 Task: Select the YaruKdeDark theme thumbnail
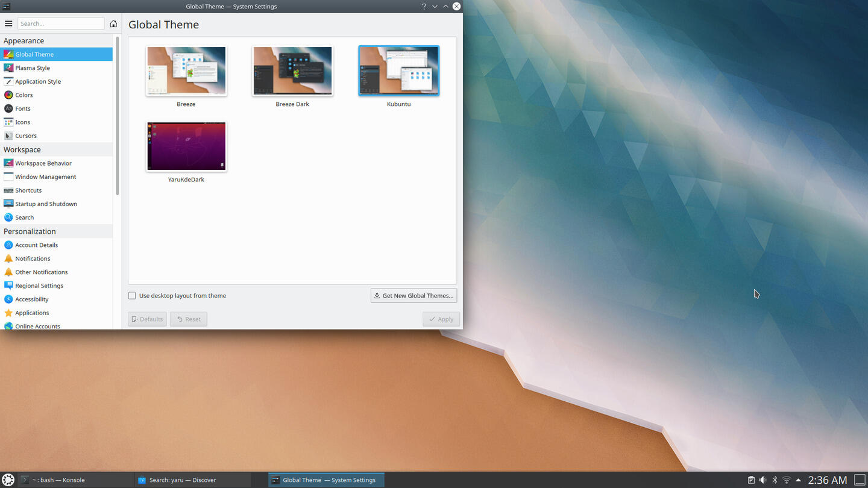point(186,146)
